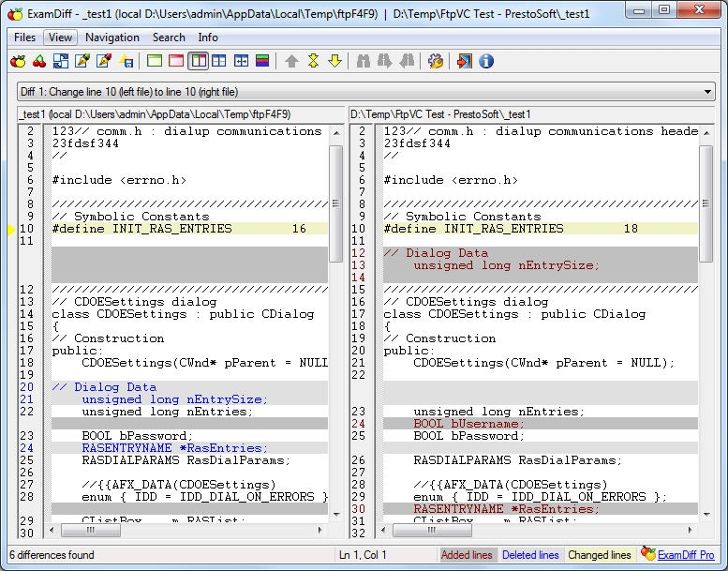Click red 'RASENTRYNAME *RasEntries;' in right pane
Viewport: 728px width, 571px height.
click(x=507, y=509)
